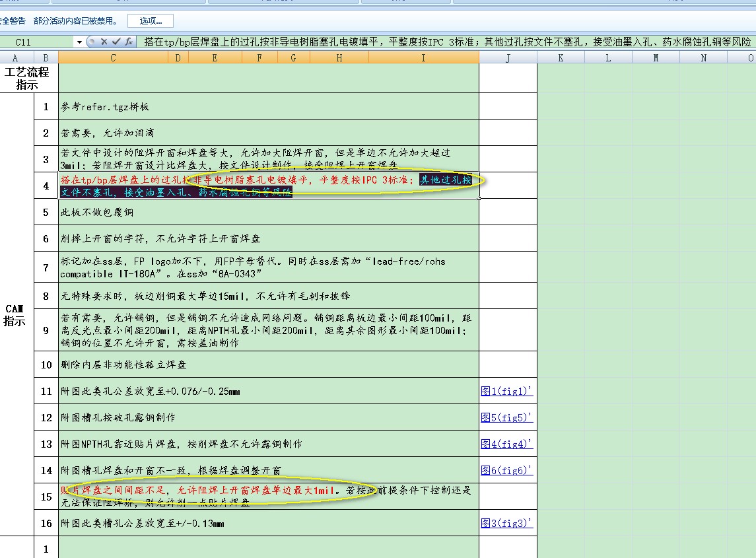
Task: Select the cell 附图槽孔焊盘和开窗不一致
Action: click(x=269, y=470)
